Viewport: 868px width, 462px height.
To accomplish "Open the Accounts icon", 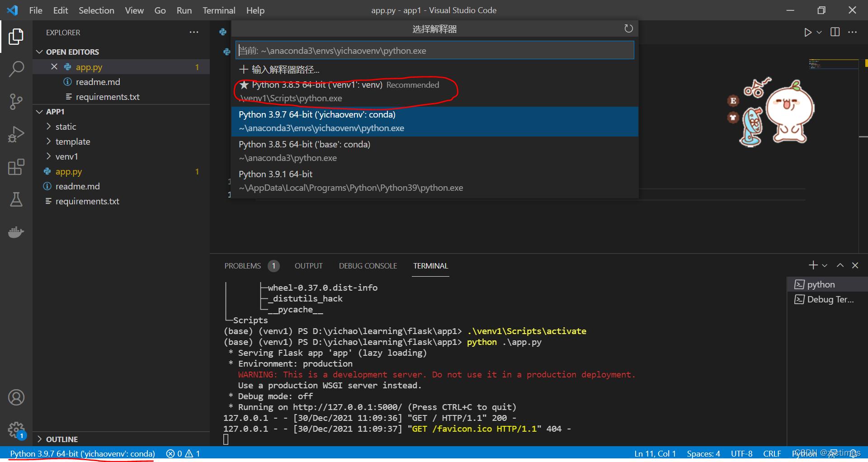I will pyautogui.click(x=16, y=397).
